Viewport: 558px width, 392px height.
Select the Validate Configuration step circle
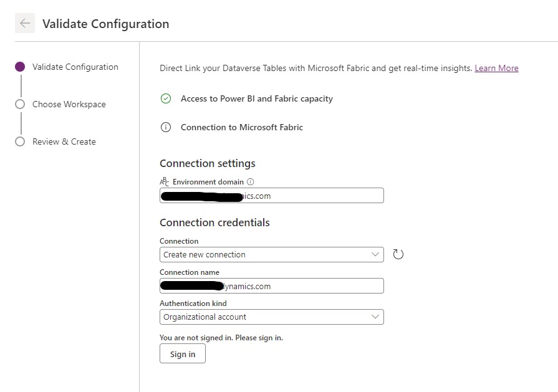[x=20, y=67]
